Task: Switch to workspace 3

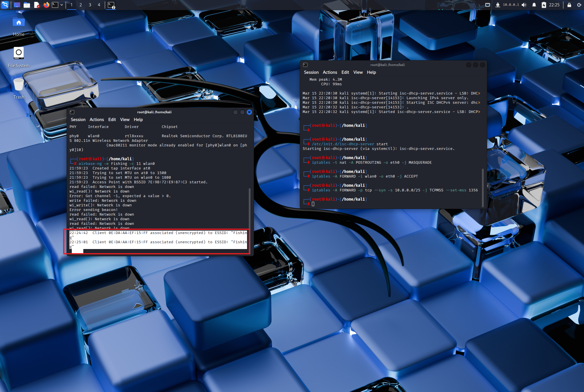Action: tap(90, 5)
